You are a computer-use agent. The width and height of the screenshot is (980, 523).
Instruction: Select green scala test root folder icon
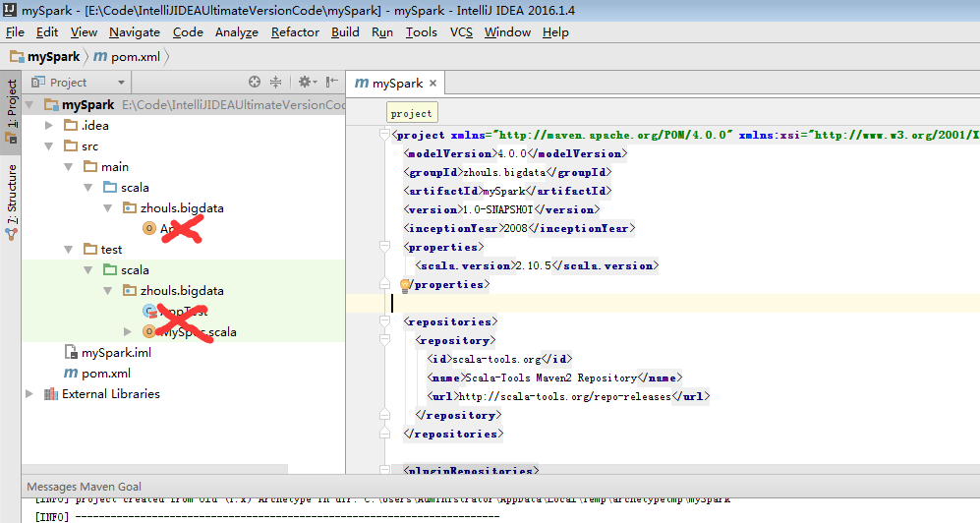coord(111,270)
